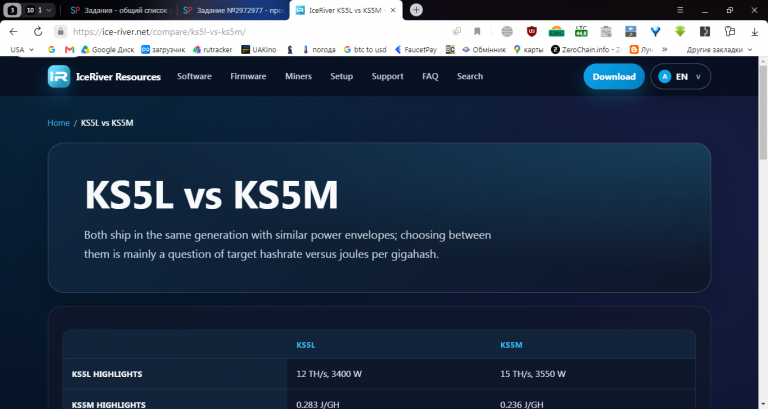Open the Gmail bookmark icon
This screenshot has width=768, height=409.
click(70, 49)
